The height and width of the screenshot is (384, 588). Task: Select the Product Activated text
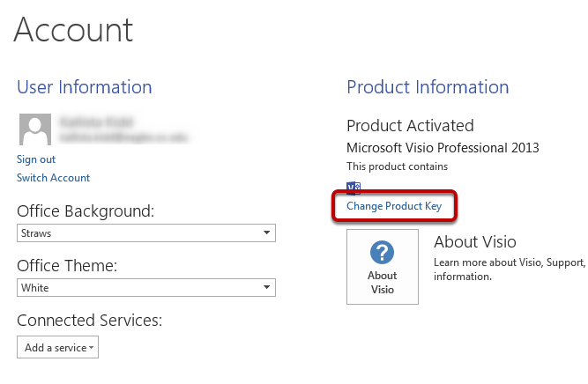(410, 125)
